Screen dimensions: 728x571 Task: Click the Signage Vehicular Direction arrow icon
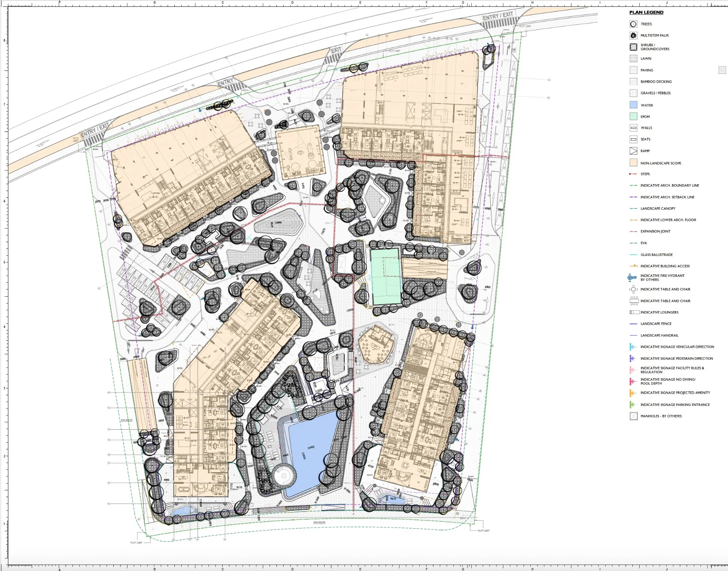coord(632,347)
